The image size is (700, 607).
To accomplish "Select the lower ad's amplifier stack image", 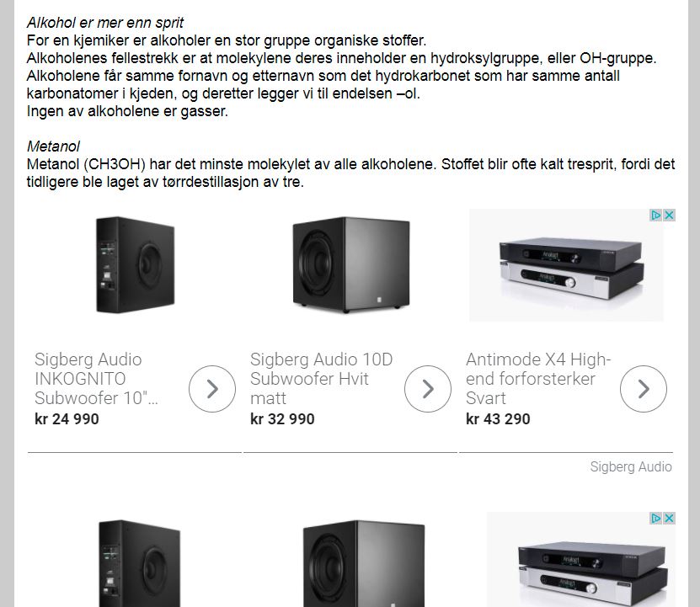I will click(580, 560).
